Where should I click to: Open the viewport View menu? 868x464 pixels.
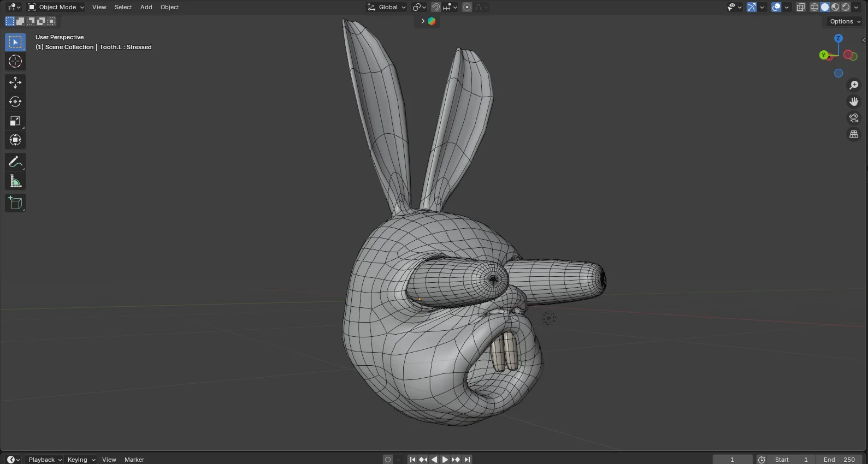(x=99, y=7)
